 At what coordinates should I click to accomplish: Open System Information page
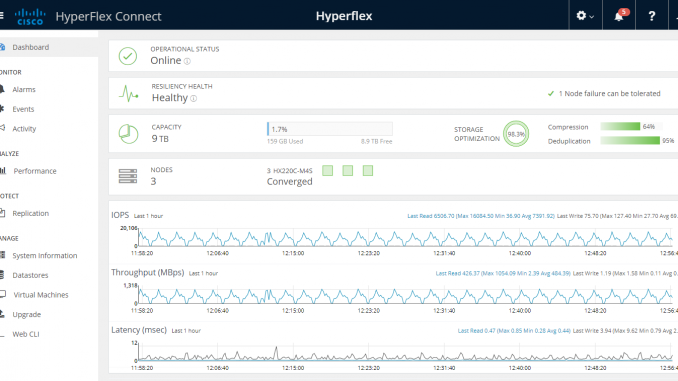(45, 256)
